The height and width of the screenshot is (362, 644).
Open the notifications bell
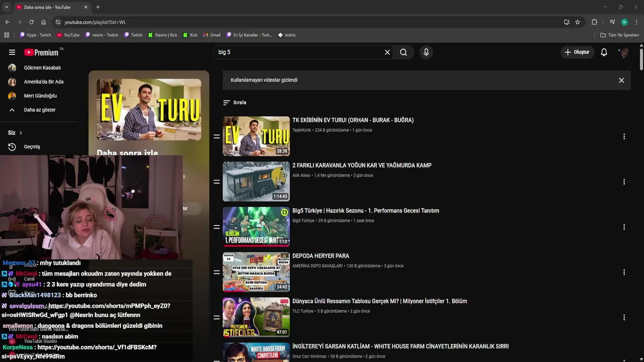tap(604, 52)
